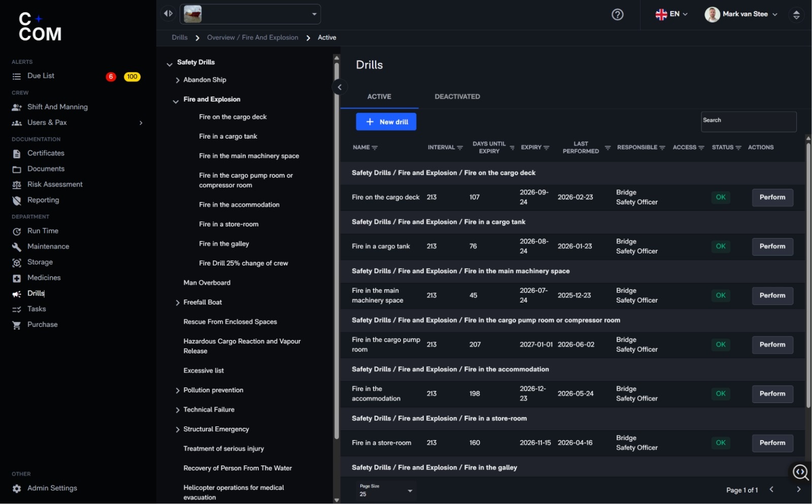Click the Shift And Manning people icon

[x=17, y=107]
